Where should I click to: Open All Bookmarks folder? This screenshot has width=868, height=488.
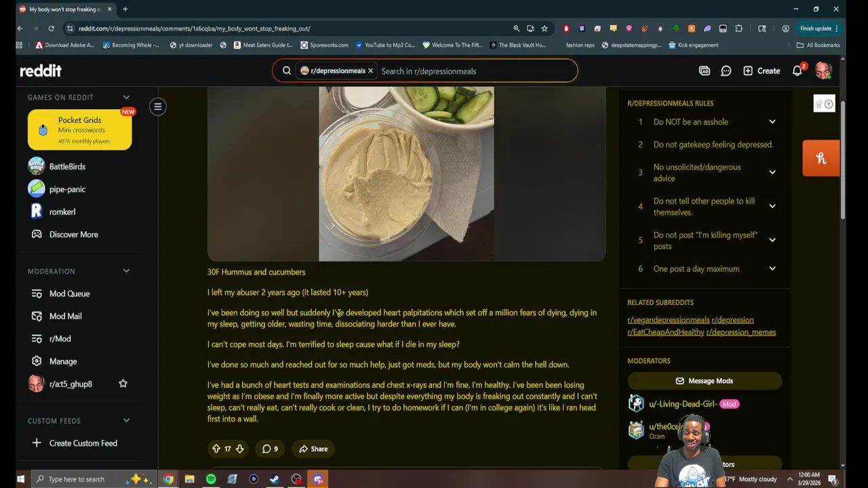tap(818, 45)
